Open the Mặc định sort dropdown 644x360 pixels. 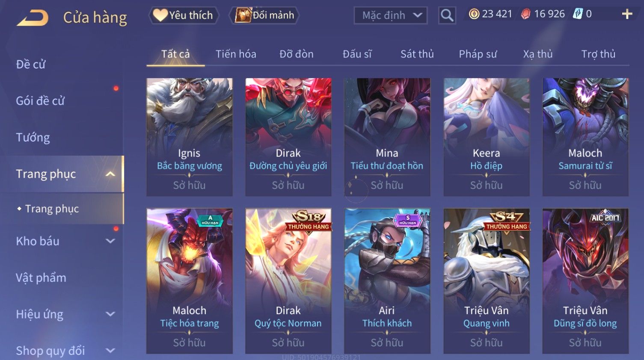(390, 16)
